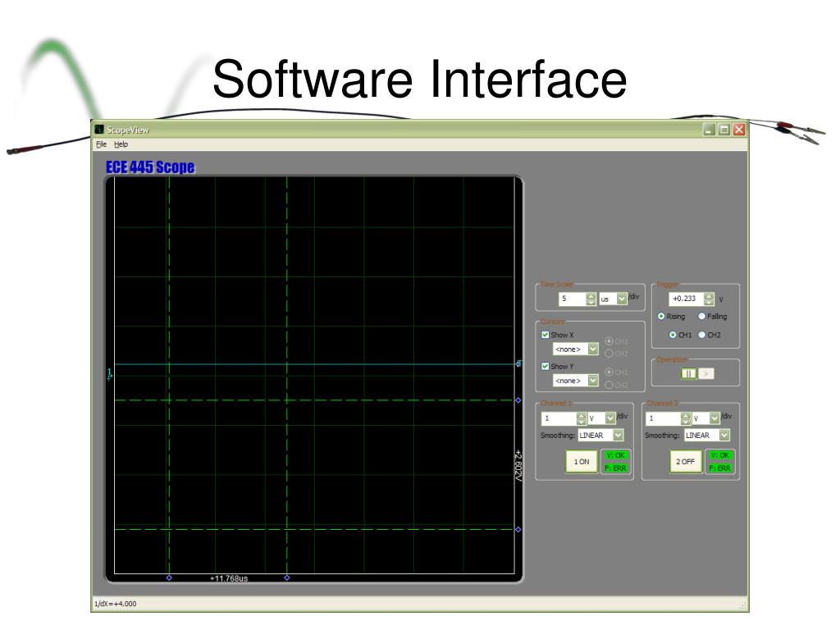Click the +11.768us cursor readout
Image resolution: width=840 pixels, height=630 pixels.
click(x=229, y=578)
